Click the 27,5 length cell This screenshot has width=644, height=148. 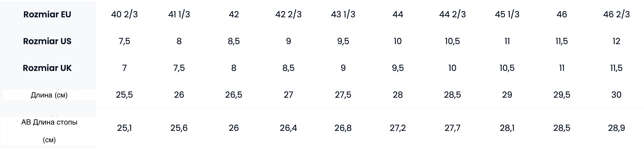pos(343,95)
